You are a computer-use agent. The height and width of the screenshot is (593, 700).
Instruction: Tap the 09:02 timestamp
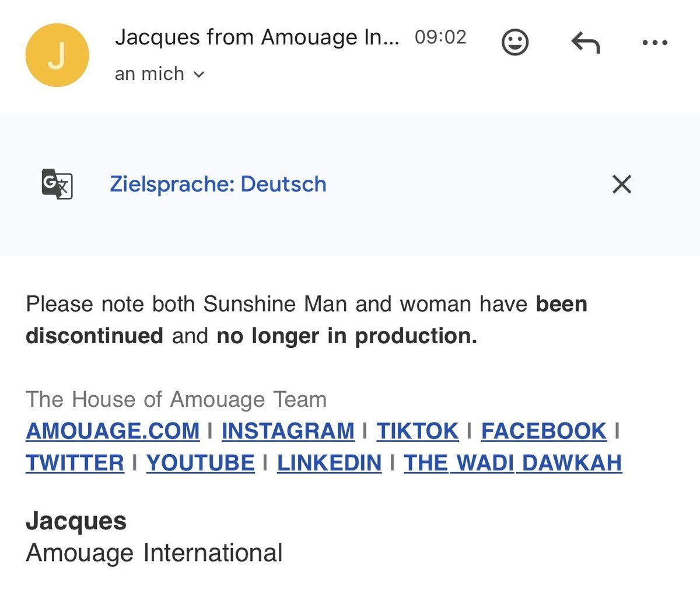pos(440,37)
